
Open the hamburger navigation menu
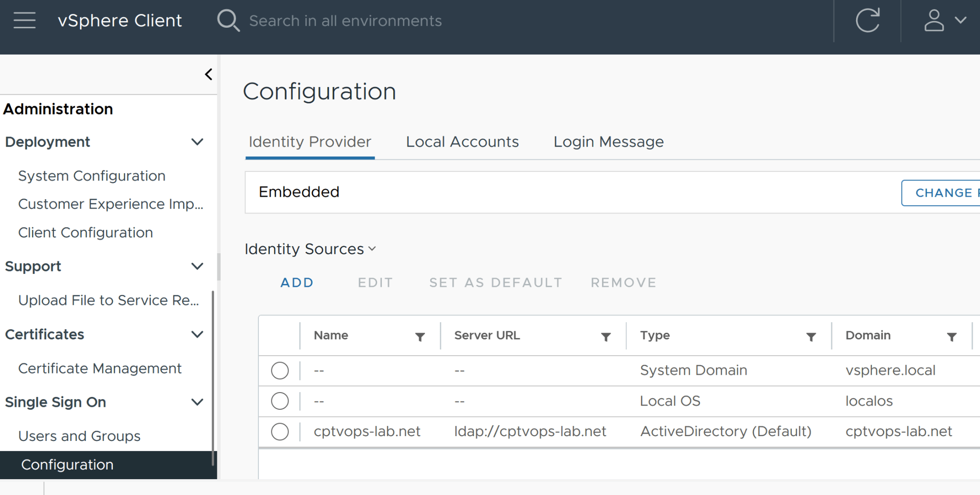[24, 20]
